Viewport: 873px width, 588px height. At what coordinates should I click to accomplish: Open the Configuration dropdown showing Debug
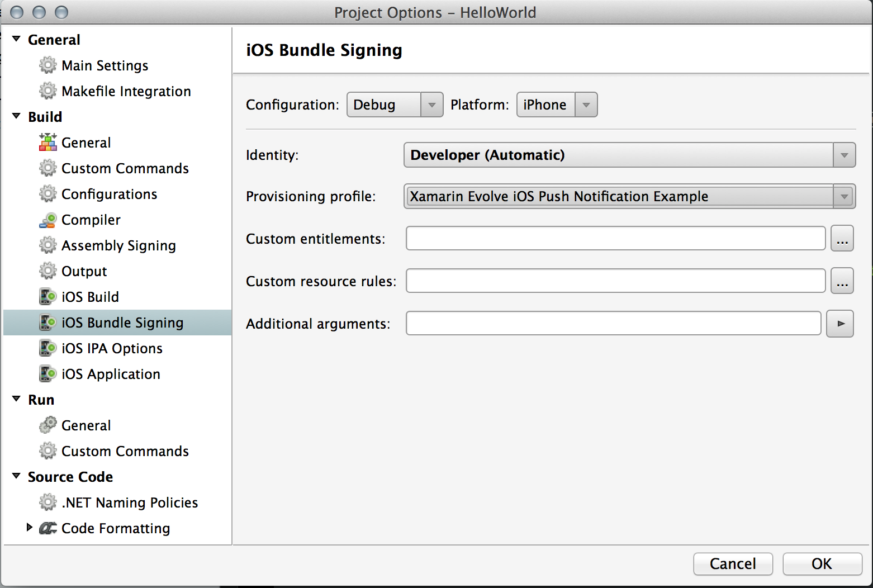(395, 105)
